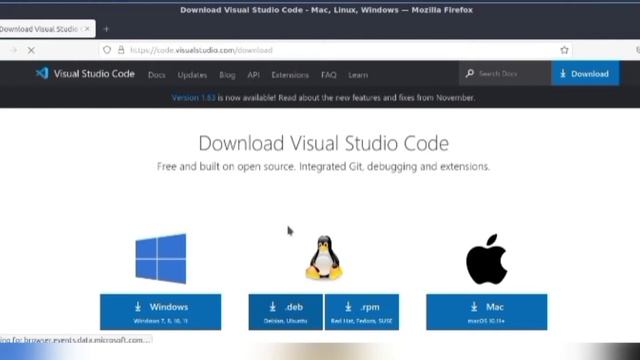The image size is (640, 360).
Task: Open Extensions in the navigation bar
Action: click(290, 75)
